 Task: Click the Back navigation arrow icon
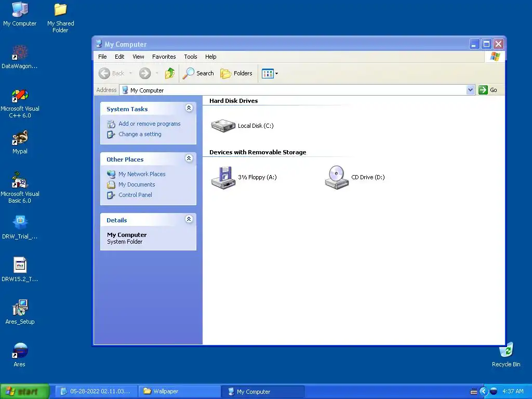(104, 73)
